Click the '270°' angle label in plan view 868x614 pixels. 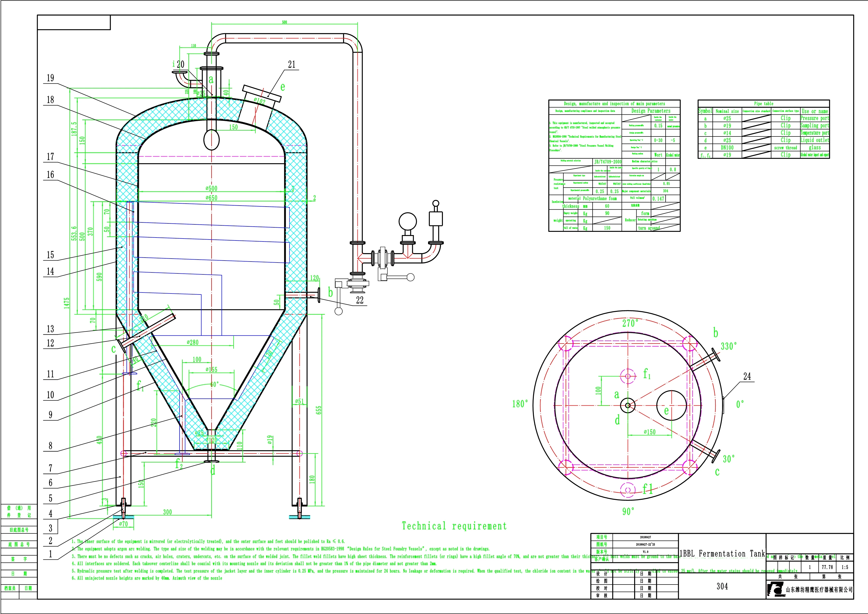click(x=630, y=323)
